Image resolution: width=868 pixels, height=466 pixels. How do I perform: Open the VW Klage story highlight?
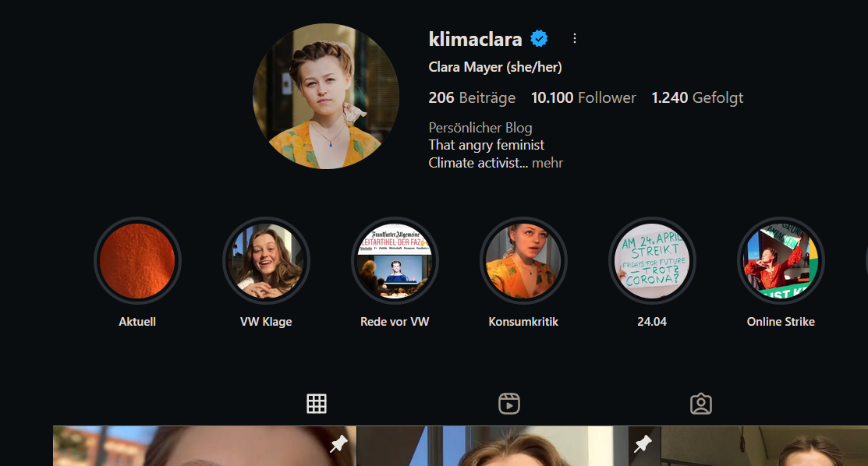266,261
